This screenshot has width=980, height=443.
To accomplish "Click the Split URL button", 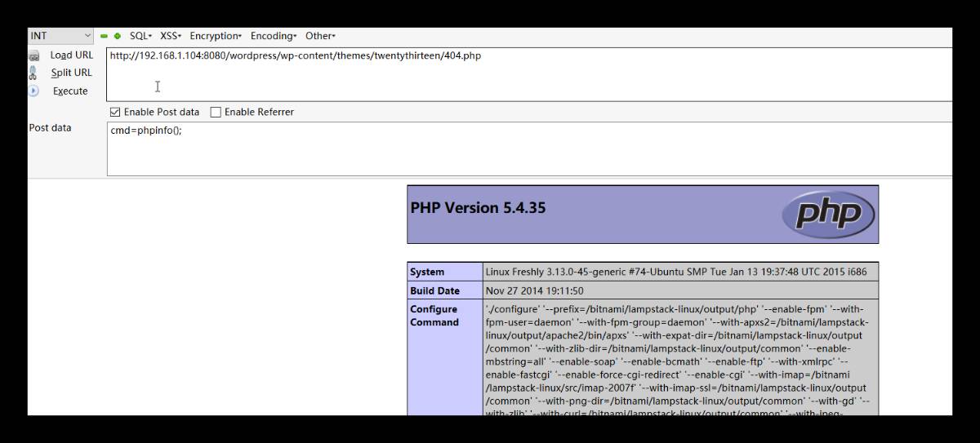I will click(x=72, y=73).
